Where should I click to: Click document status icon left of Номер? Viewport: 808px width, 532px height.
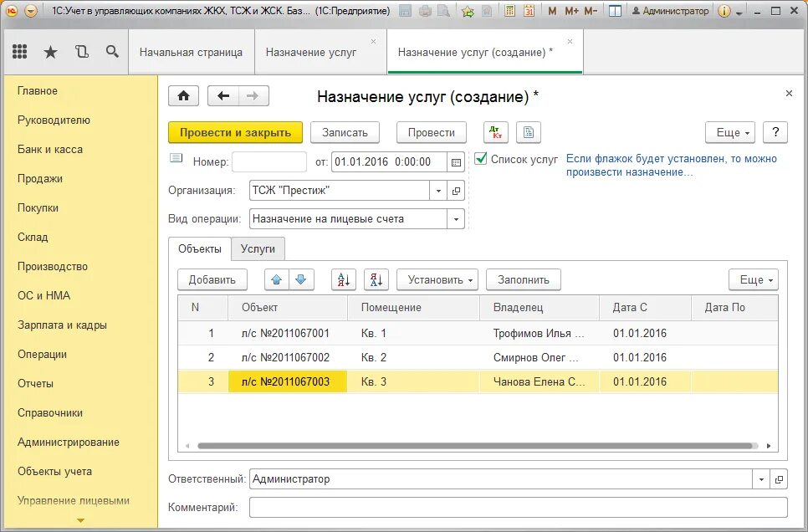pos(176,158)
